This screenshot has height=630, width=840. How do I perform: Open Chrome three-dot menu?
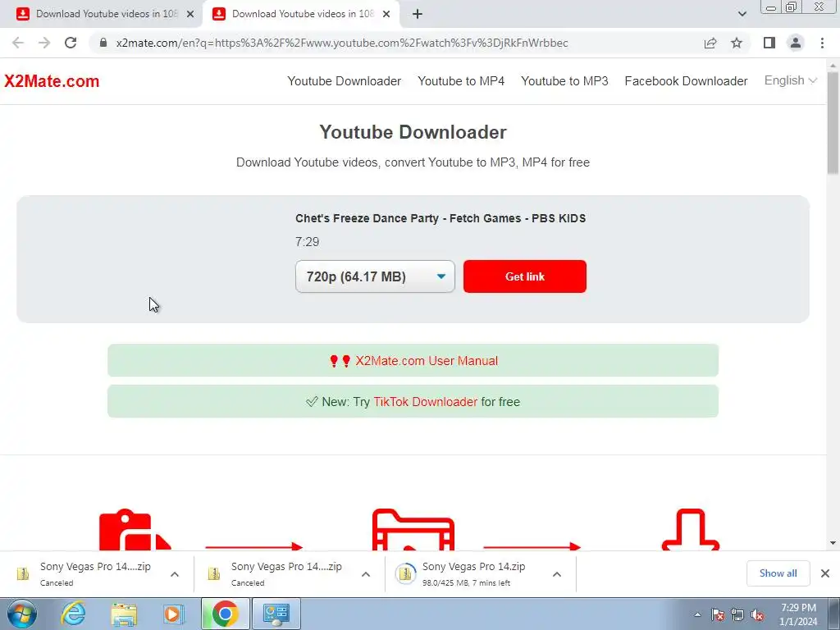(822, 43)
